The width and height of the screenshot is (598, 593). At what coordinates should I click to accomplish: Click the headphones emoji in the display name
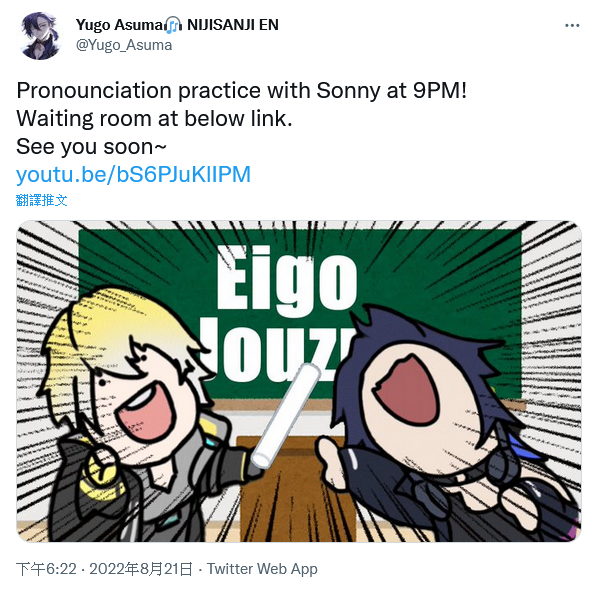174,25
